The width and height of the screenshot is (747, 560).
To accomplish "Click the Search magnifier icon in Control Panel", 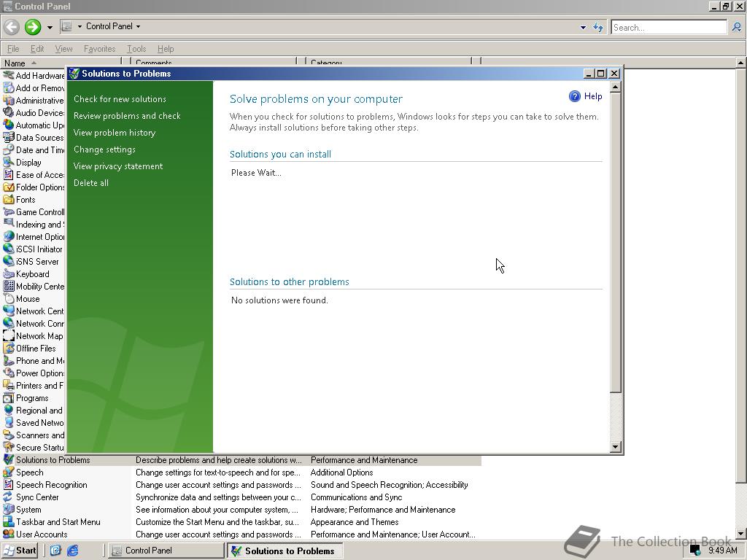I will pos(737,27).
